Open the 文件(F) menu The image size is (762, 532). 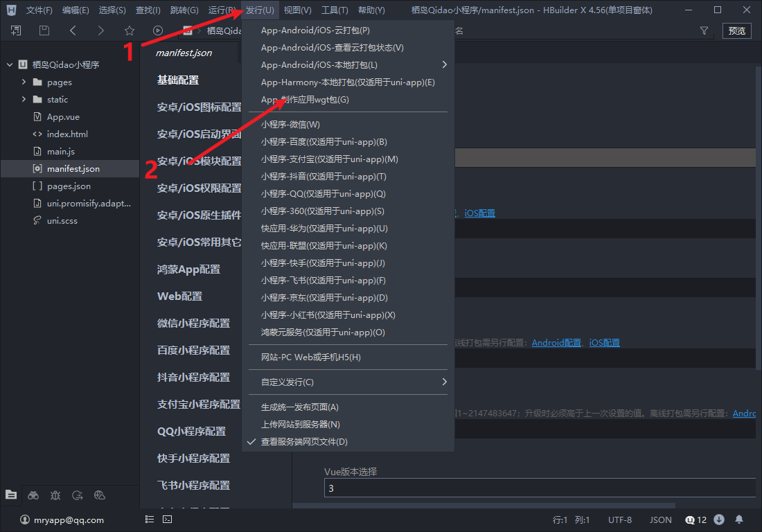tap(39, 10)
